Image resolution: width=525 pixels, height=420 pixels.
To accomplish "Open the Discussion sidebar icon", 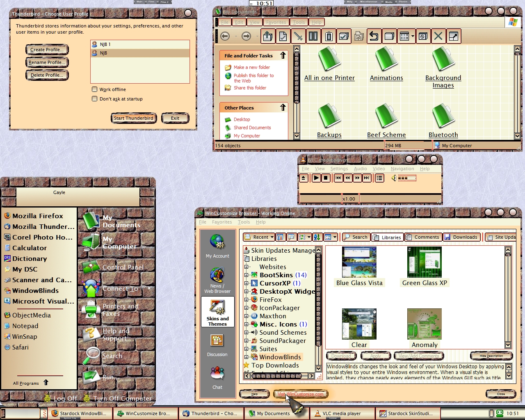I will point(217,345).
